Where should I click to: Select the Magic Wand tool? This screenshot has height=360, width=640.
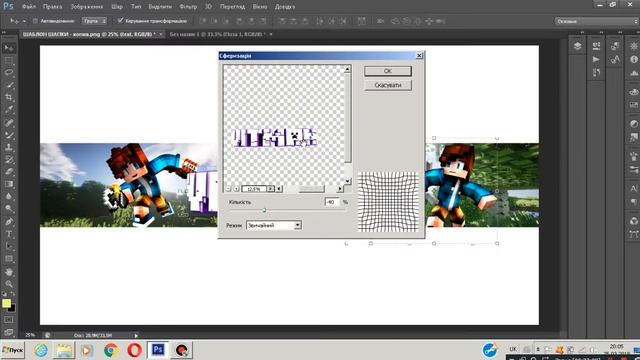pos(9,85)
